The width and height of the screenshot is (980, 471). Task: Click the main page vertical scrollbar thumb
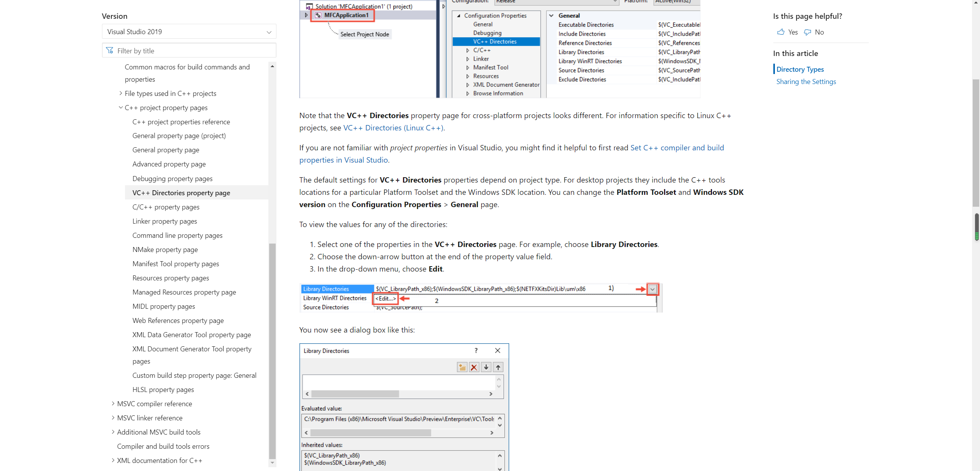click(976, 143)
